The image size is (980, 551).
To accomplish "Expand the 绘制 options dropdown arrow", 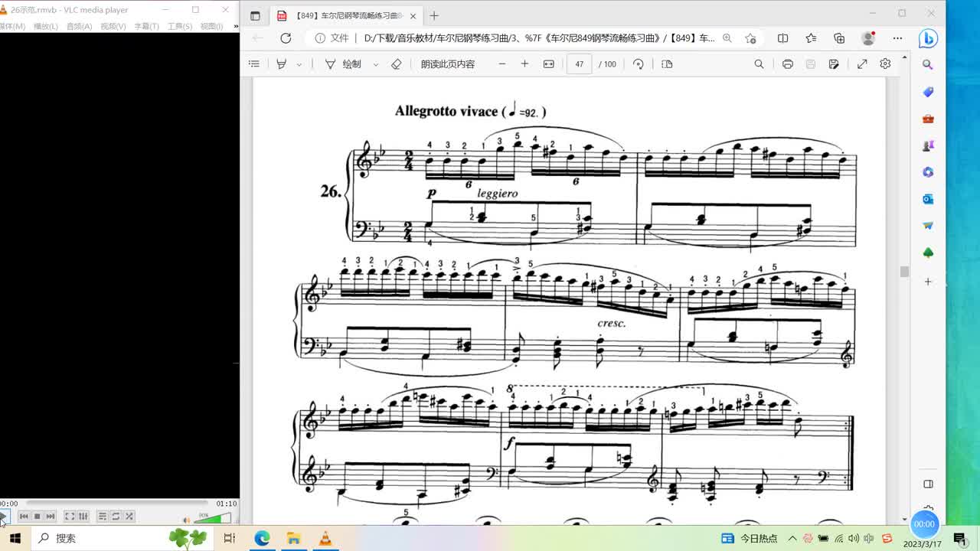I will [375, 64].
